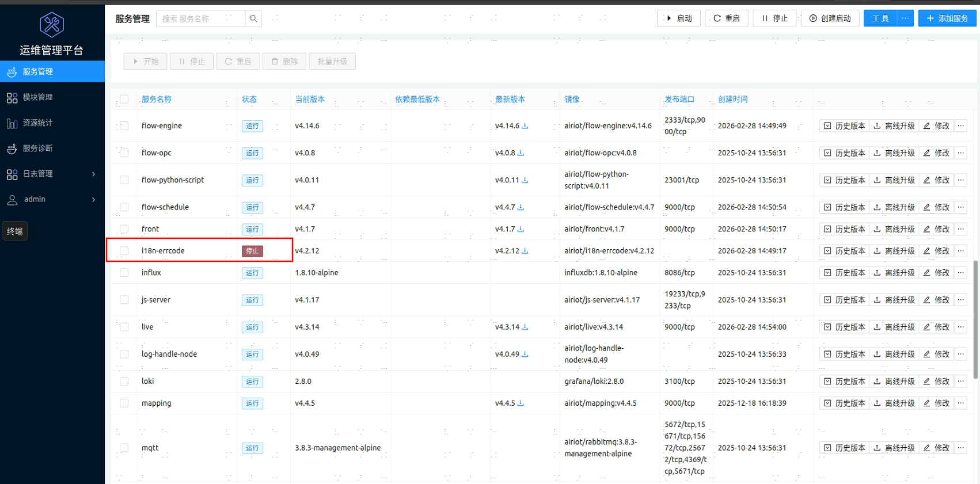Click the platform wrench logo icon
The height and width of the screenshot is (484, 980).
52,25
